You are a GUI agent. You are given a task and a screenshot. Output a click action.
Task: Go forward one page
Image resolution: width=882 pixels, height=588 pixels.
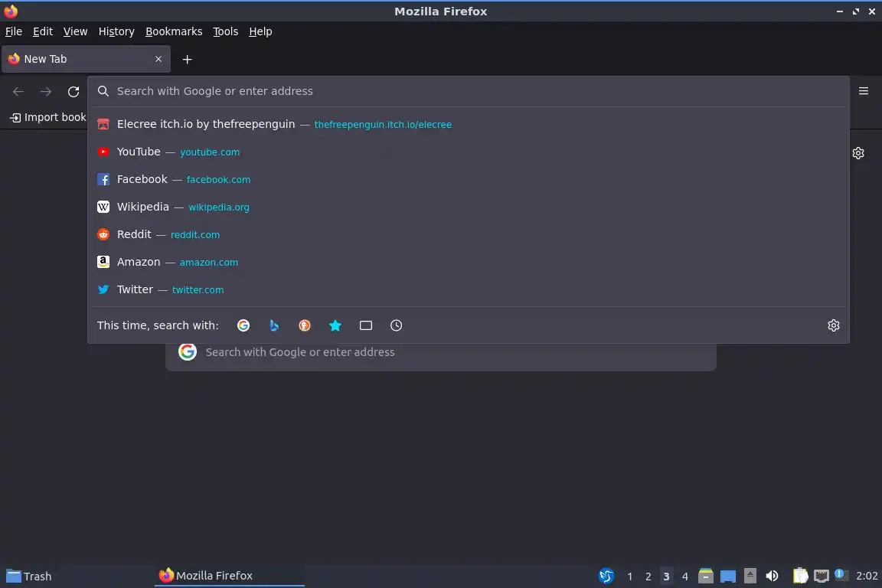coord(46,91)
